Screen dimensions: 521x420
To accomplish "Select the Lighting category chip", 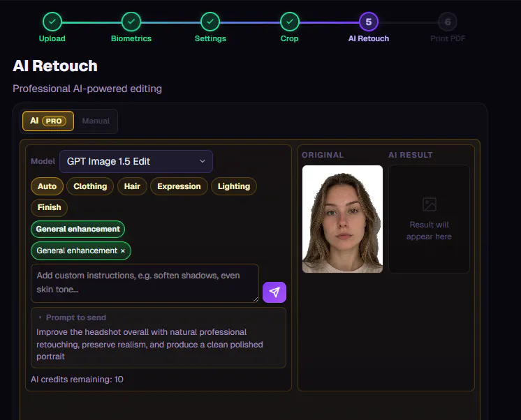I will coord(234,186).
